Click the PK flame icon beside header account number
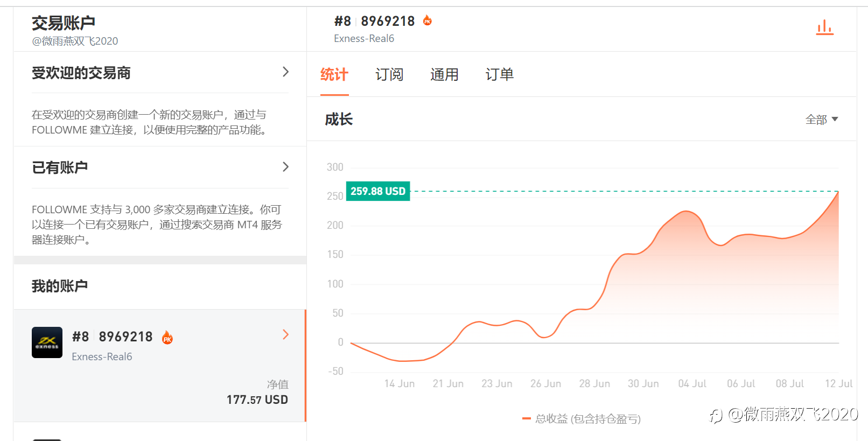Screen dimensions: 868x441 point(428,21)
